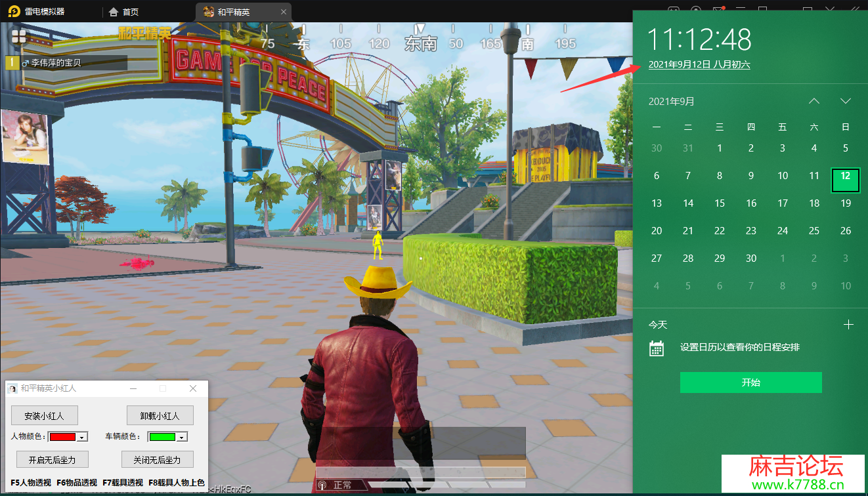868x496 pixels.
Task: Click the 2021年9月 month header
Action: pos(671,101)
